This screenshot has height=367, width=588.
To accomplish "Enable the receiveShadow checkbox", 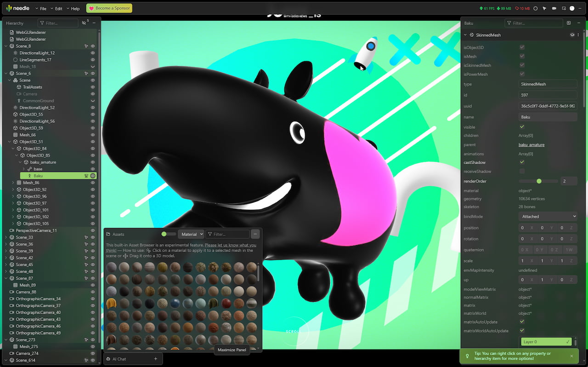I will click(x=522, y=171).
